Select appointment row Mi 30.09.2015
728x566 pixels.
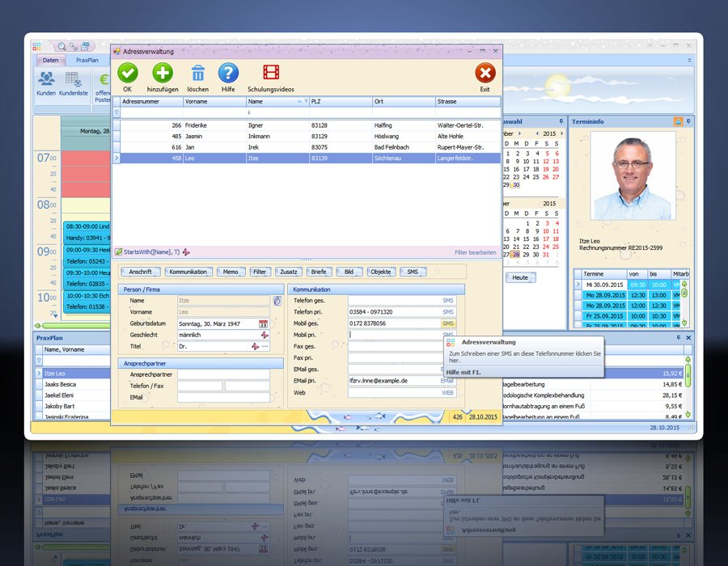click(627, 285)
